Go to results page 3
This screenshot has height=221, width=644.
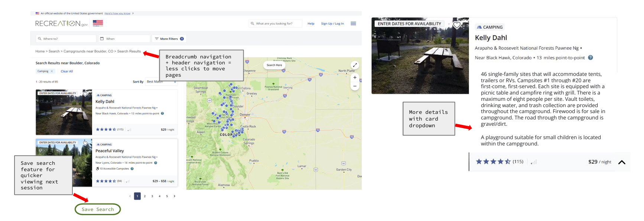coord(152,196)
